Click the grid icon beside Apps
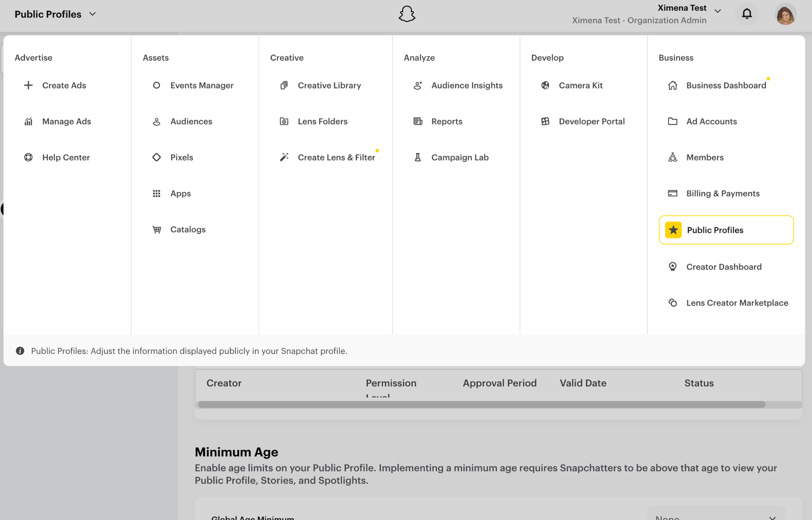The height and width of the screenshot is (520, 812). (157, 193)
